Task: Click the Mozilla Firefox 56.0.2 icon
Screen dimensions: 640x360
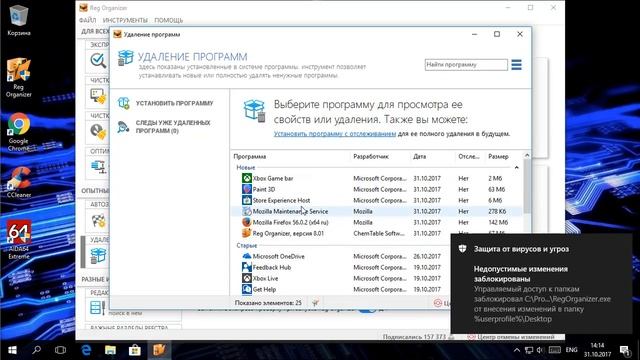Action: pos(247,222)
